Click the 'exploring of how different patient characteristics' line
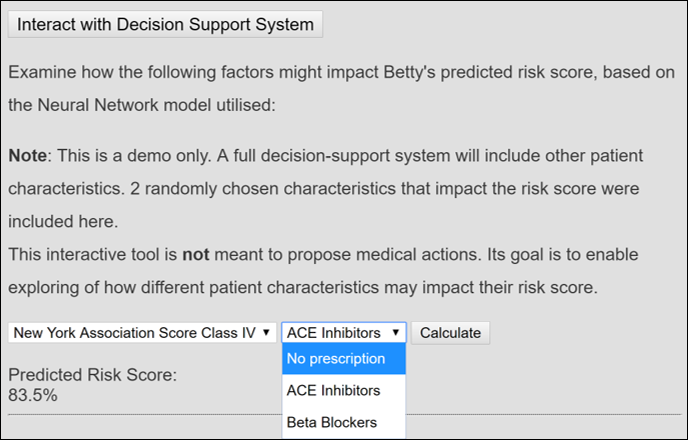This screenshot has height=440, width=688. point(300,287)
